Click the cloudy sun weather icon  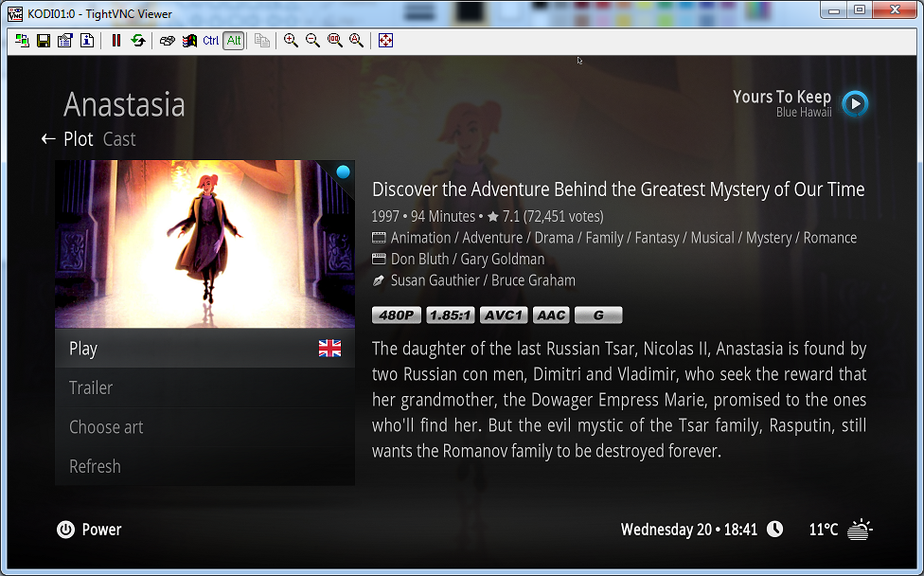pyautogui.click(x=860, y=529)
